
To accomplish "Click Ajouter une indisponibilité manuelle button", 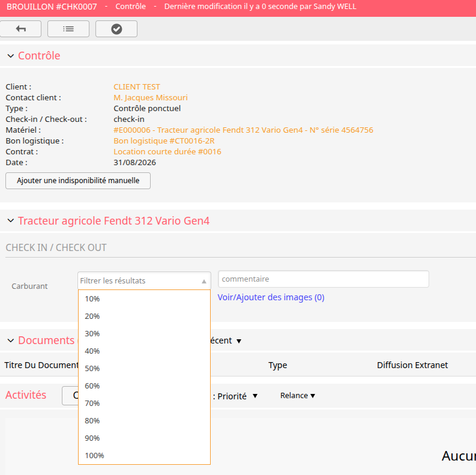I will [x=78, y=181].
